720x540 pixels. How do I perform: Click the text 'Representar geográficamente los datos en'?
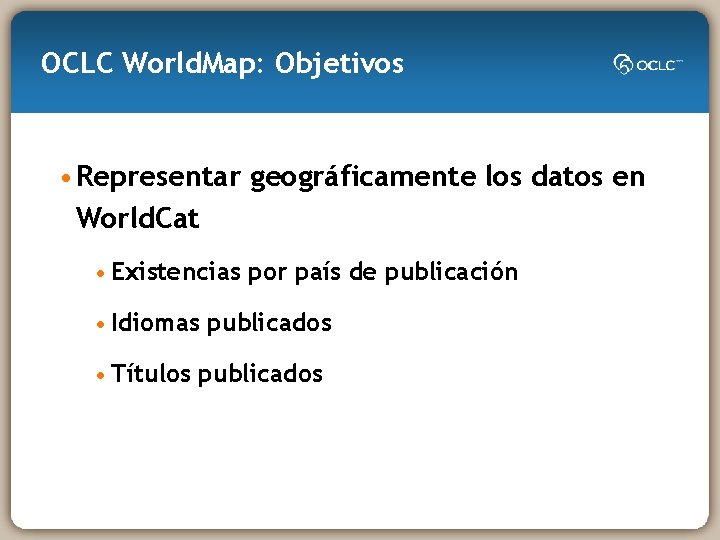click(x=360, y=177)
